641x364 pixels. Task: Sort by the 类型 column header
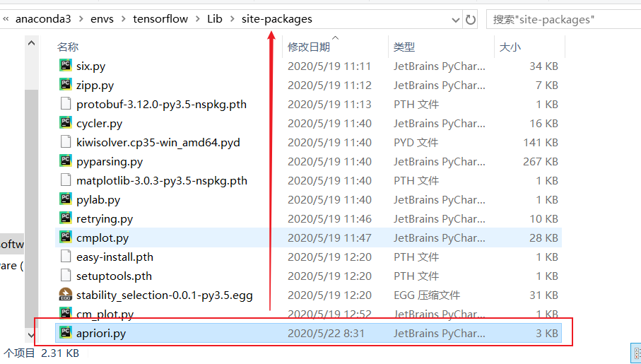404,47
